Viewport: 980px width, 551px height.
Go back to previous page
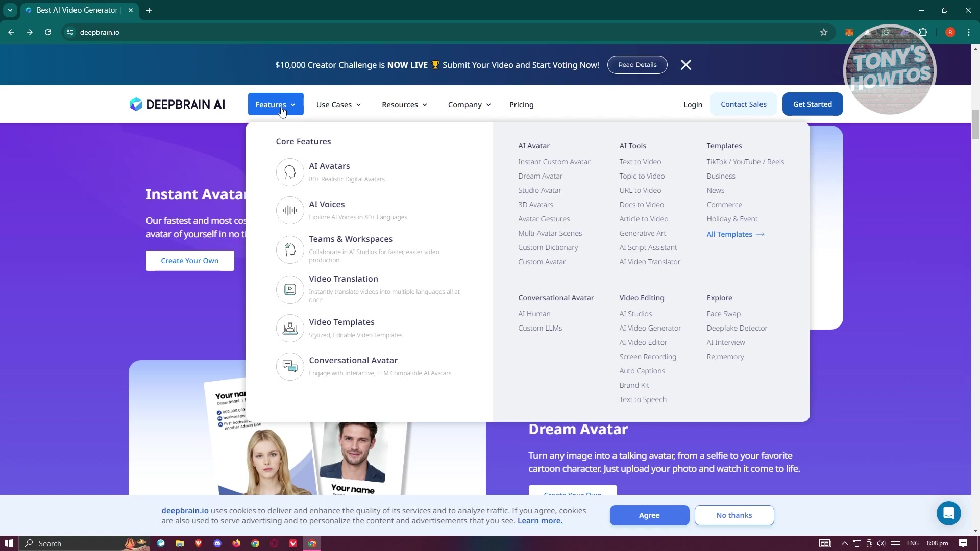point(11,32)
